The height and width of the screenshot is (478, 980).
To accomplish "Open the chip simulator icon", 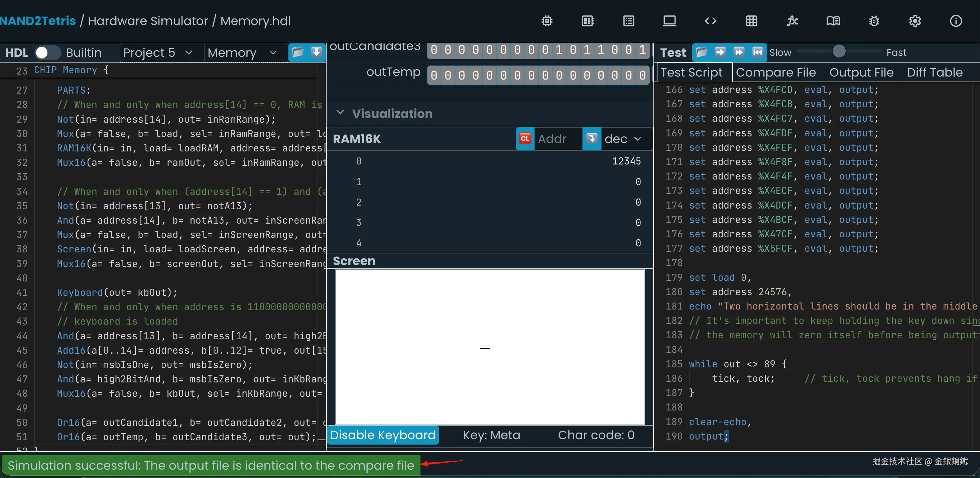I will (547, 21).
